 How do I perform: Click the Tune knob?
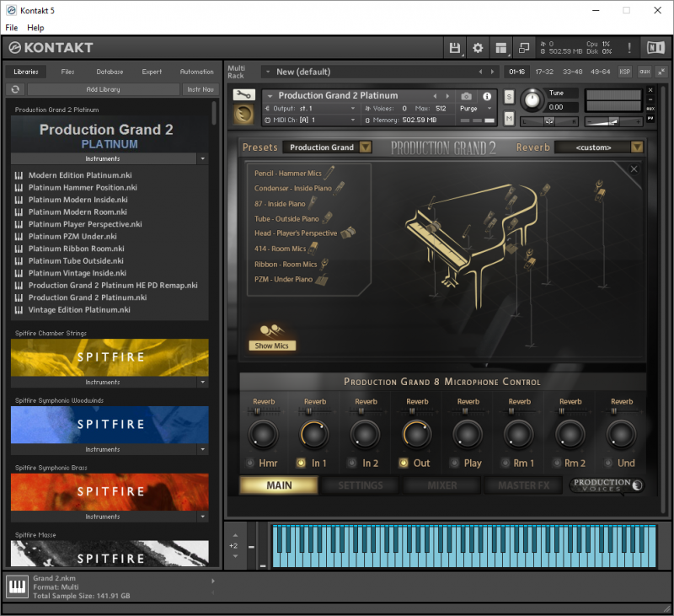tap(532, 100)
